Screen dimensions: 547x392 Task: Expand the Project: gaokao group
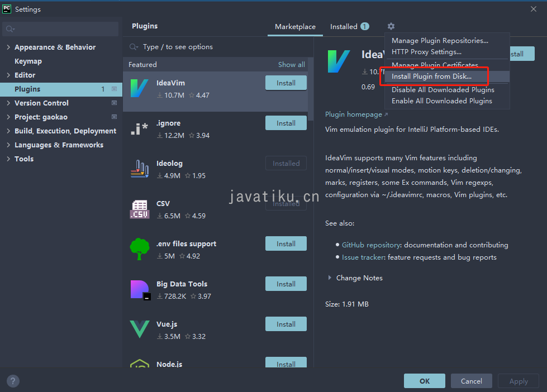click(x=8, y=117)
